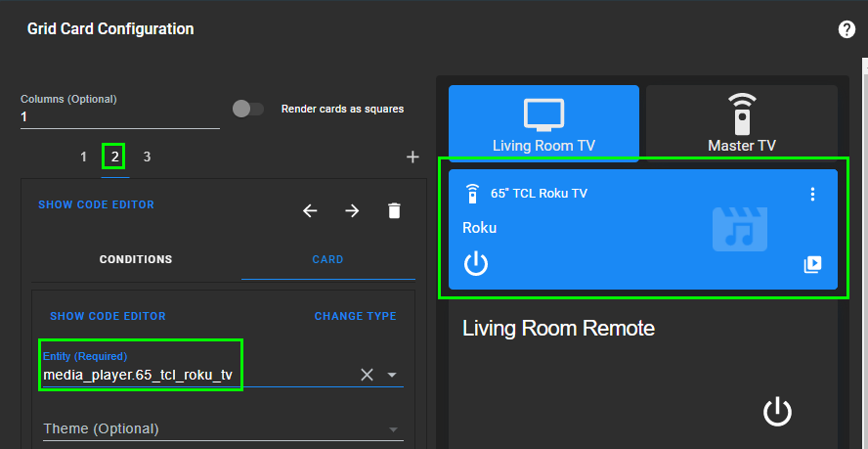Open the help icon for Grid Card Configuration

pos(846,29)
